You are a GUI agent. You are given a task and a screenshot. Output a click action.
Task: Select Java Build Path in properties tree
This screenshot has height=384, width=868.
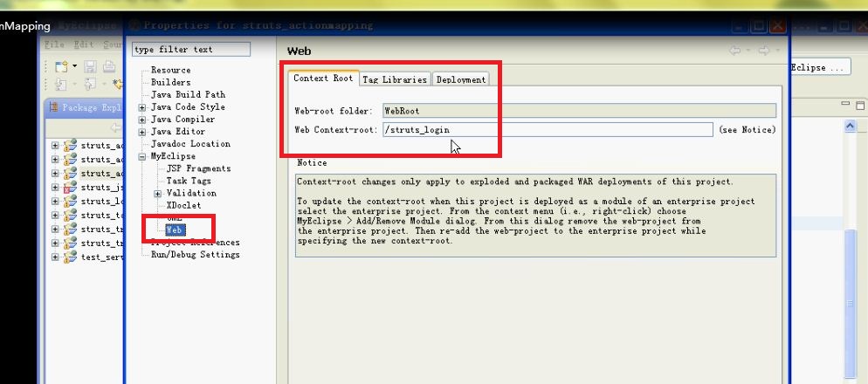[188, 94]
